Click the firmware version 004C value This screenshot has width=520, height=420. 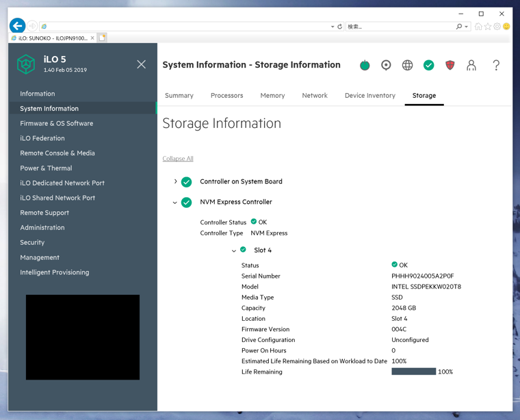[399, 329]
